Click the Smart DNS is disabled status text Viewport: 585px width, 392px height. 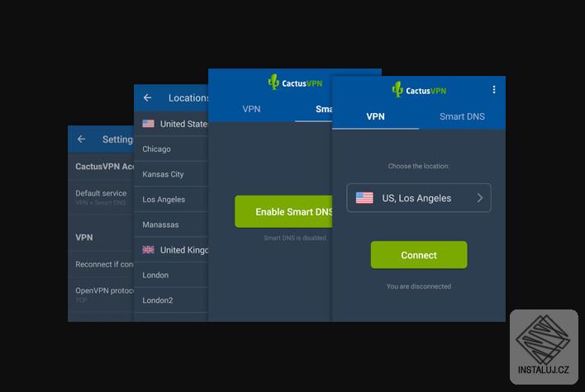pyautogui.click(x=295, y=238)
